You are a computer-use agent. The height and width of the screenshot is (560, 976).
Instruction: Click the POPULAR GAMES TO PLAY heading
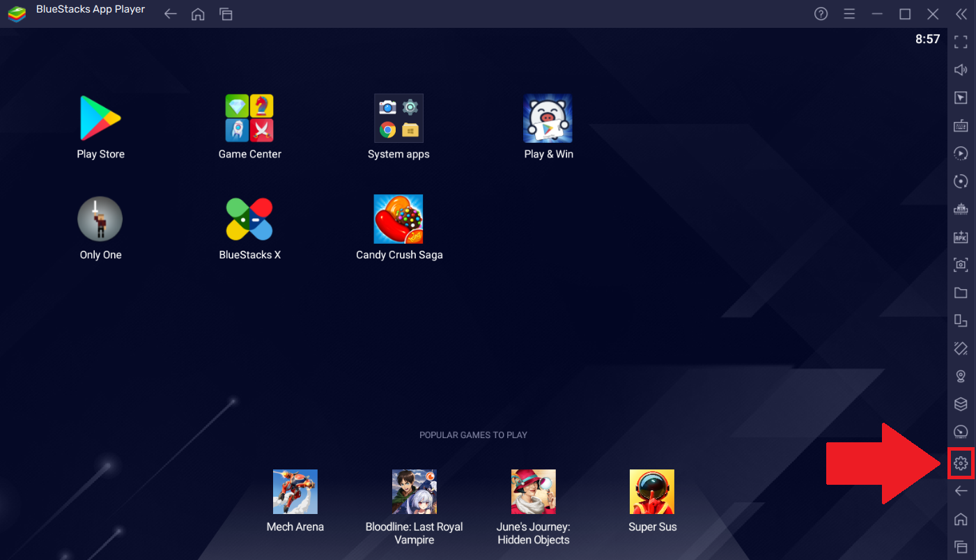473,435
